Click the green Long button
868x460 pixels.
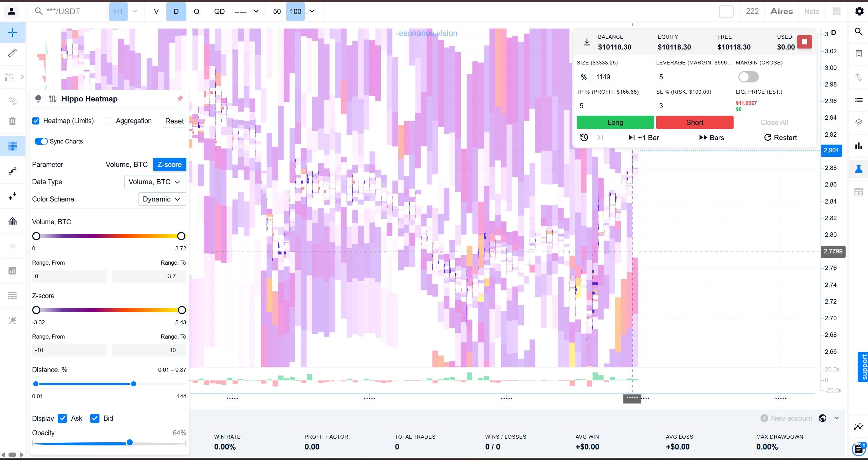615,122
